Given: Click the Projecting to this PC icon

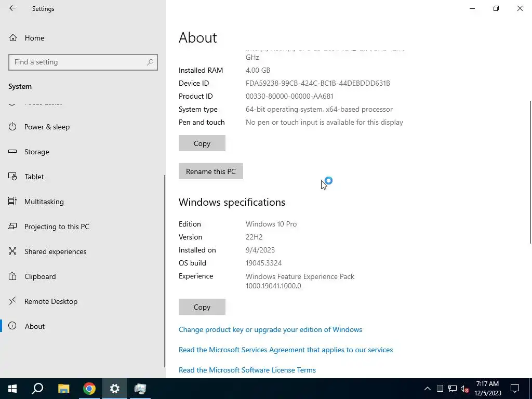Looking at the screenshot, I should click(x=12, y=226).
